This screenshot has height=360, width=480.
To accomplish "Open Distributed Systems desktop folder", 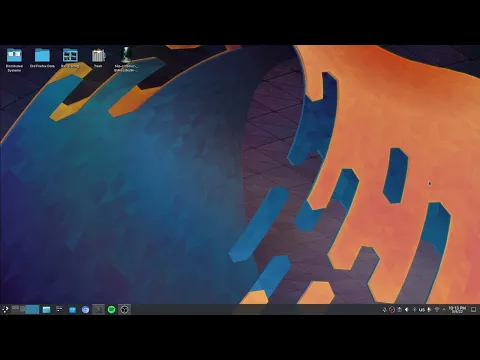I will 14,59.
